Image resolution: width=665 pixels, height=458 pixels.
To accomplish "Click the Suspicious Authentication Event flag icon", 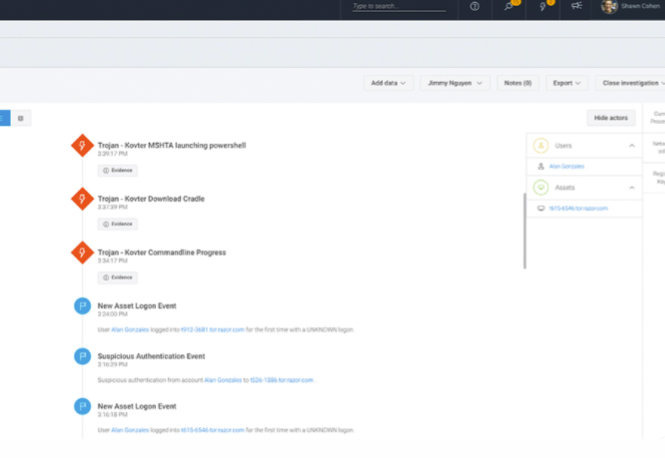I will point(82,357).
